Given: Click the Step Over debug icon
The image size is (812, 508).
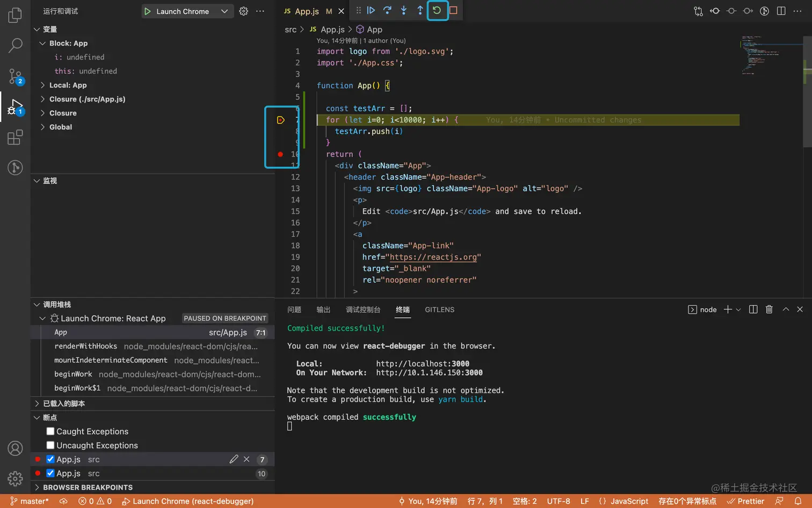Looking at the screenshot, I should [x=387, y=10].
